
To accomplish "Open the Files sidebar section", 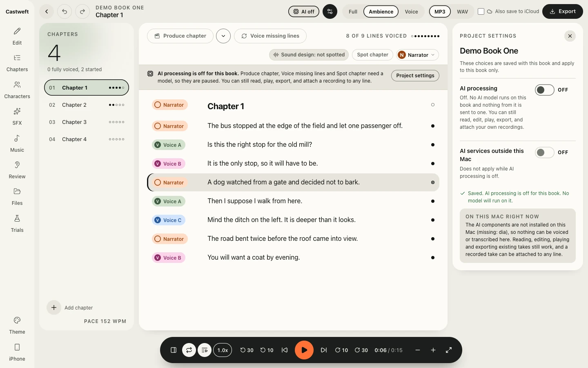I will (17, 197).
